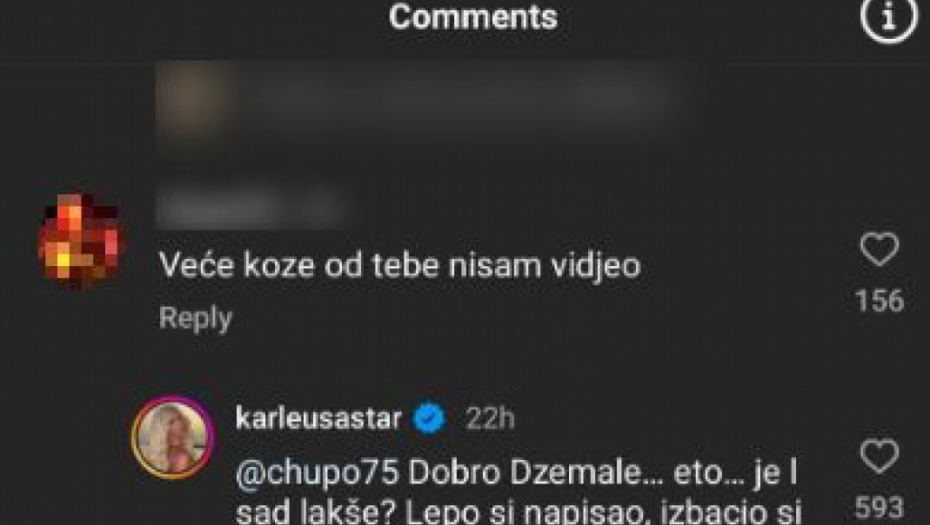This screenshot has height=525, width=930.
Task: Show likers via the 593 count
Action: click(880, 508)
